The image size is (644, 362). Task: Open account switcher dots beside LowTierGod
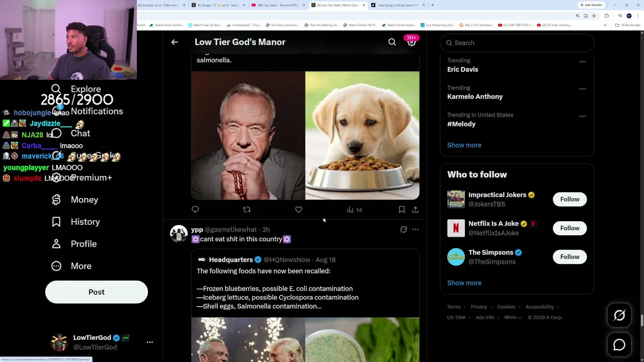149,342
